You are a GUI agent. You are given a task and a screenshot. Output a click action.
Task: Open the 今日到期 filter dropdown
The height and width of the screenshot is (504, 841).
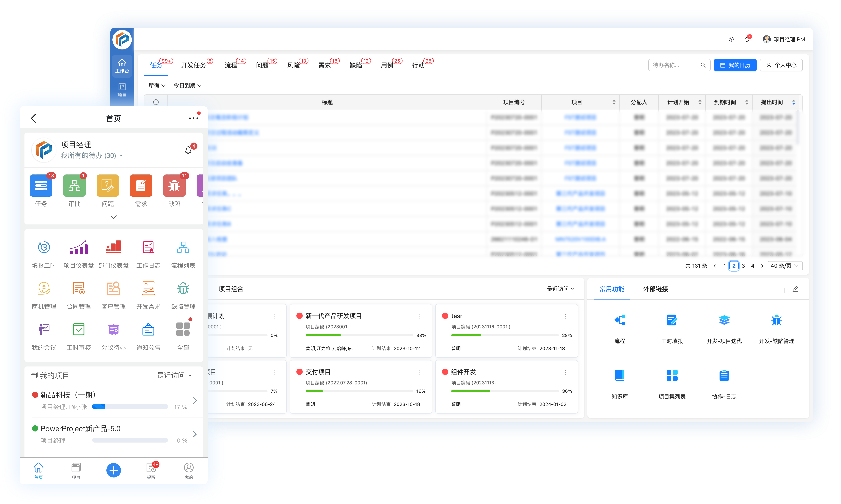point(187,86)
